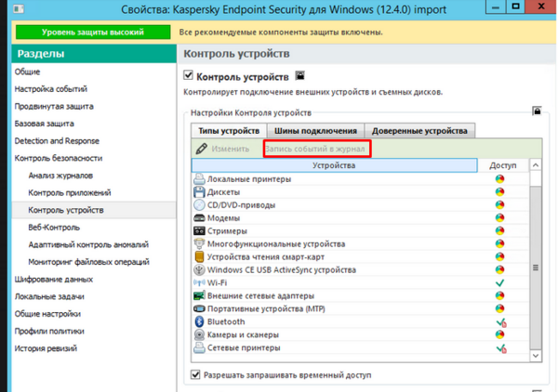
Task: Click the Локальные принтеры device icon
Action: click(199, 178)
